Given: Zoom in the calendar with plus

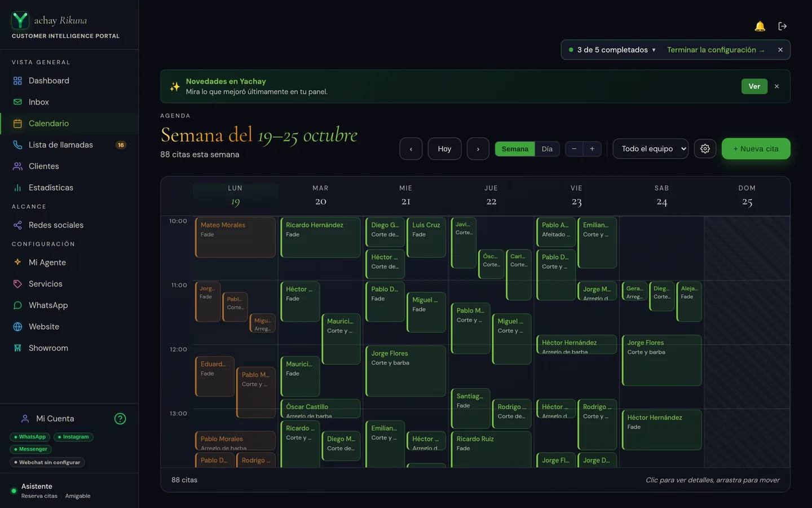Looking at the screenshot, I should point(592,149).
